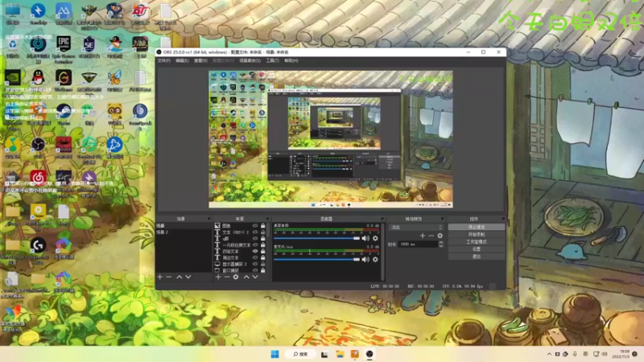Viewport: 644px width, 362px height.
Task: Open File Explorer from the taskbar
Action: pos(340,354)
